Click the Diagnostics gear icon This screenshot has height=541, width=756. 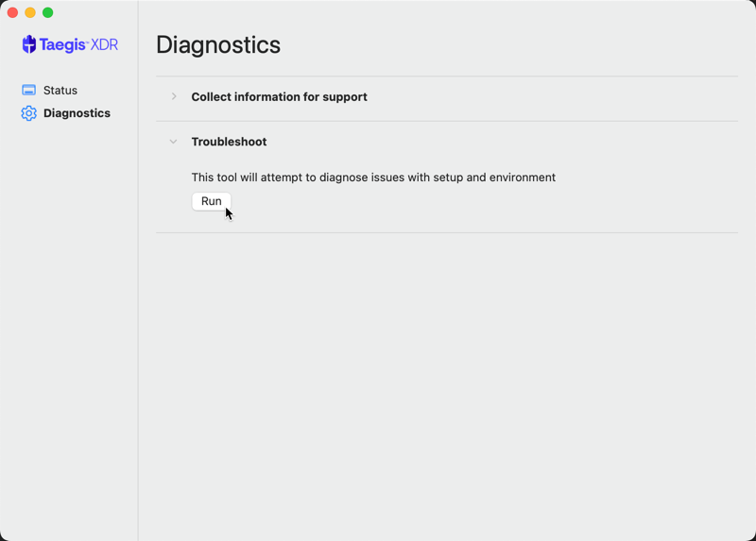point(29,113)
